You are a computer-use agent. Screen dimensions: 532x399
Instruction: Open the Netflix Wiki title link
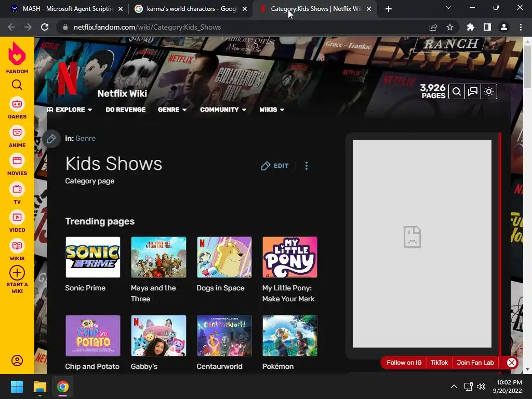coord(122,94)
